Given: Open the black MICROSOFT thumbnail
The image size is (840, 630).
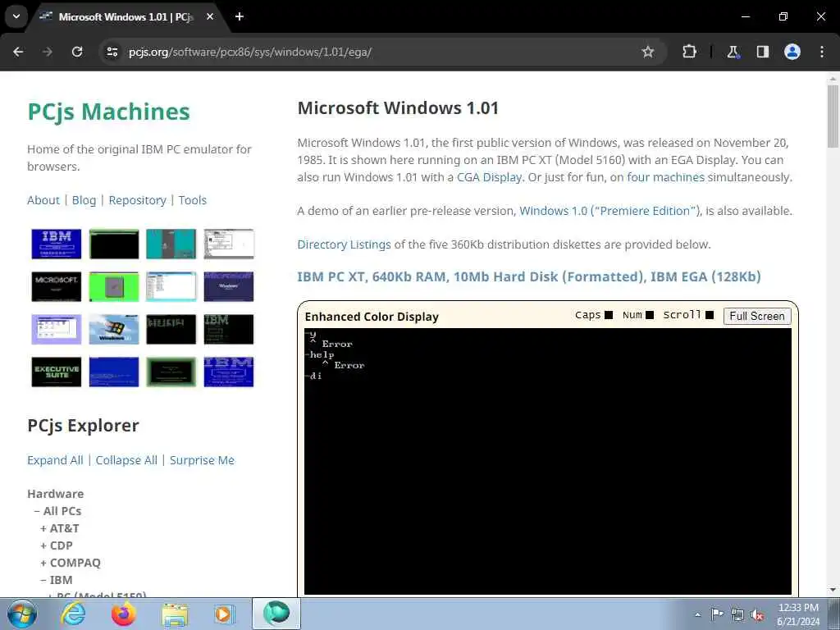Looking at the screenshot, I should coord(57,286).
